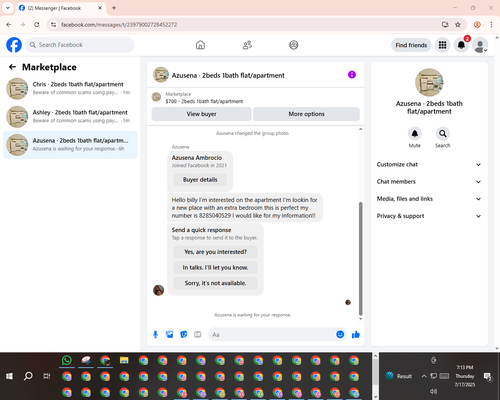
Task: Click the message composer Aa field
Action: [272, 334]
